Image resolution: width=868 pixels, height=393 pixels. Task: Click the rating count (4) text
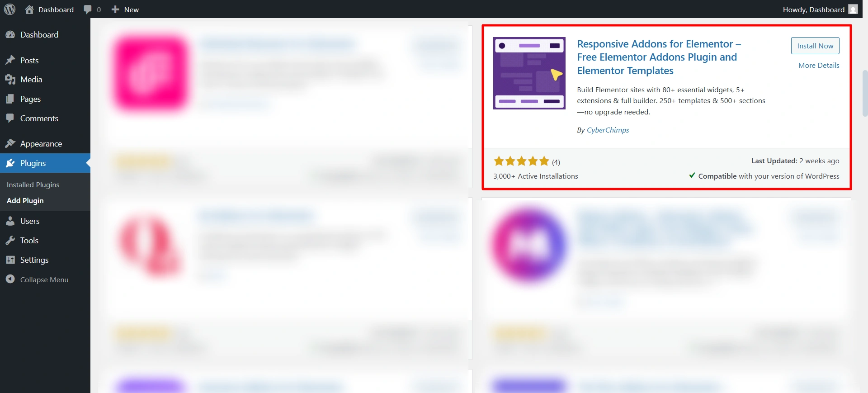556,162
